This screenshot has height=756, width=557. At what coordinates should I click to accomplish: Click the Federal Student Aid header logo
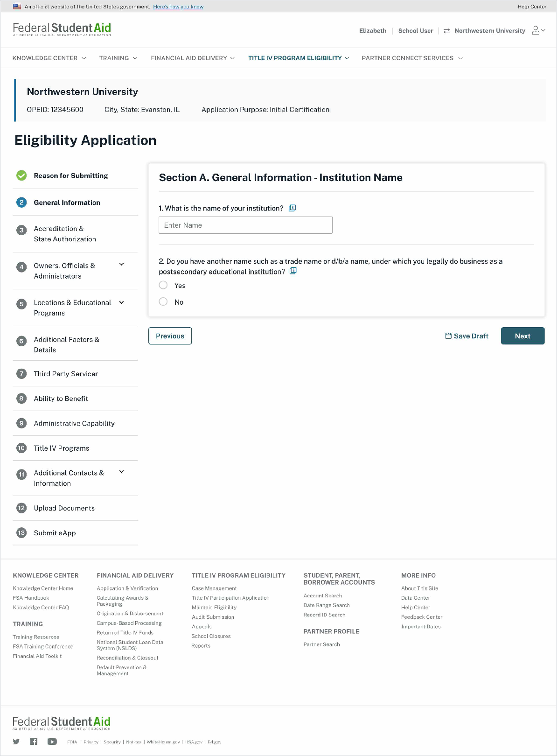(x=62, y=29)
